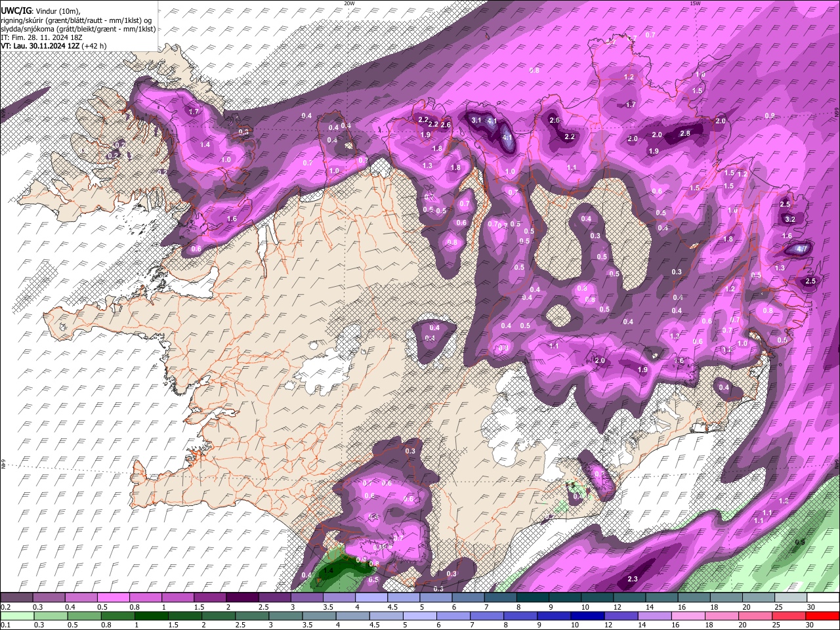Image resolution: width=840 pixels, height=630 pixels.
Task: Select the pale green 0.1 rain legend swatch
Action: pyautogui.click(x=16, y=616)
